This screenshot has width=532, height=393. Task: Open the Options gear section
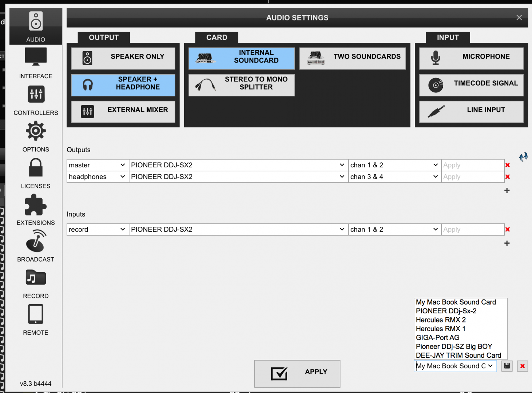coord(36,137)
